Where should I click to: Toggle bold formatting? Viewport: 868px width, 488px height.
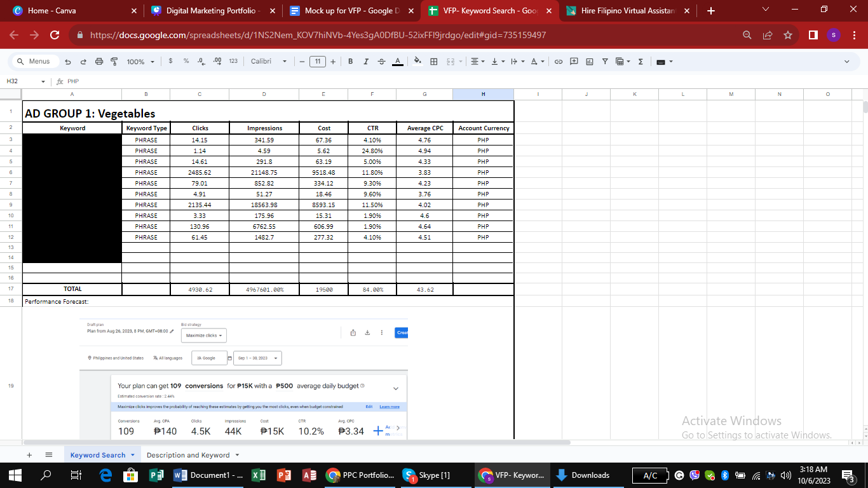pyautogui.click(x=350, y=62)
